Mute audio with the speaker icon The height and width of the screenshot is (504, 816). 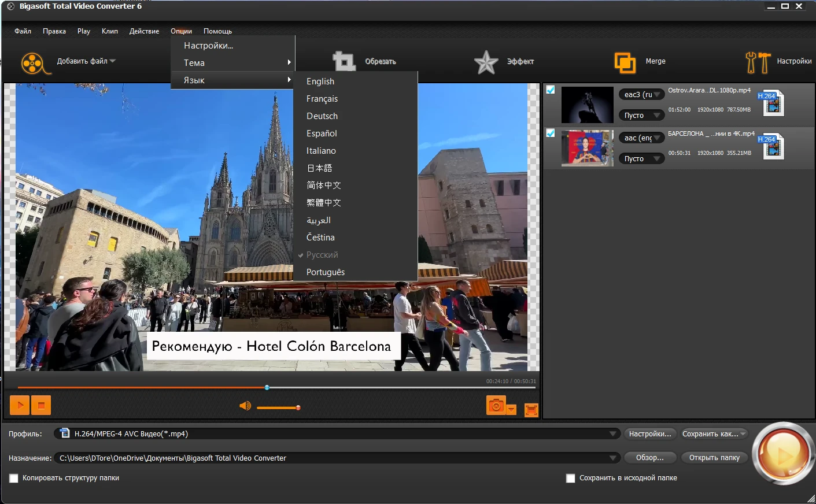point(245,406)
